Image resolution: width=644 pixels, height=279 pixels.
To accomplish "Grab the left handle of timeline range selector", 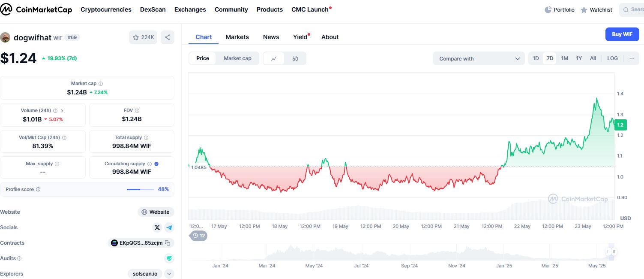I will (608, 252).
